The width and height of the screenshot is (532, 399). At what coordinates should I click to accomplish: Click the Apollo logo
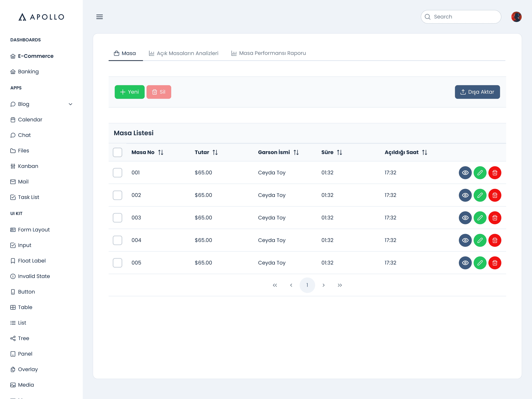[x=41, y=17]
